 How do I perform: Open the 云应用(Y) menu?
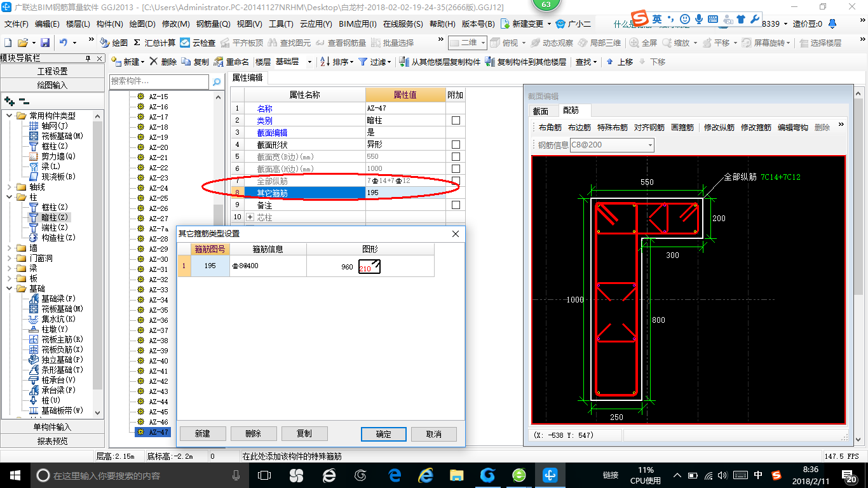(316, 24)
